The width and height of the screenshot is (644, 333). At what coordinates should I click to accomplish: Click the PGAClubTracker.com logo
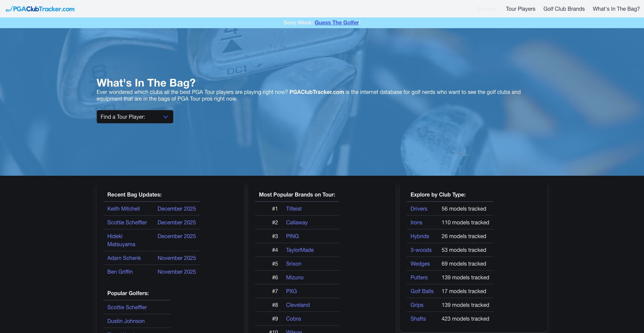coord(40,8)
